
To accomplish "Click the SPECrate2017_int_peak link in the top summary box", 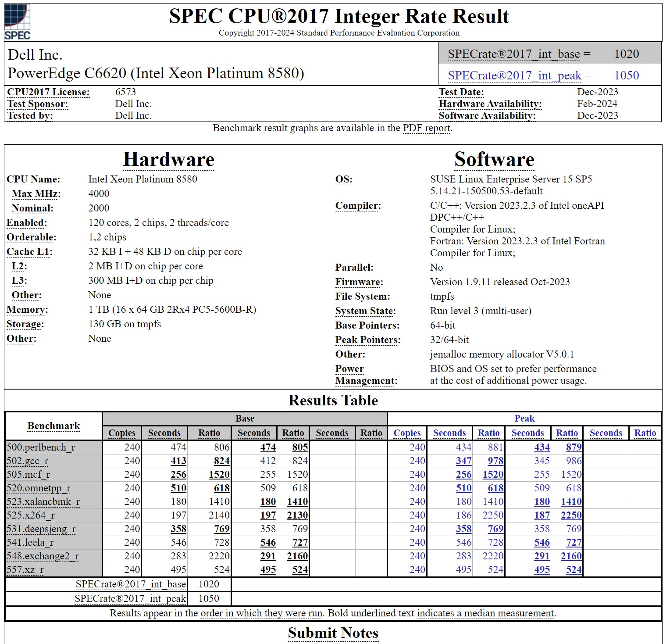I will click(515, 75).
